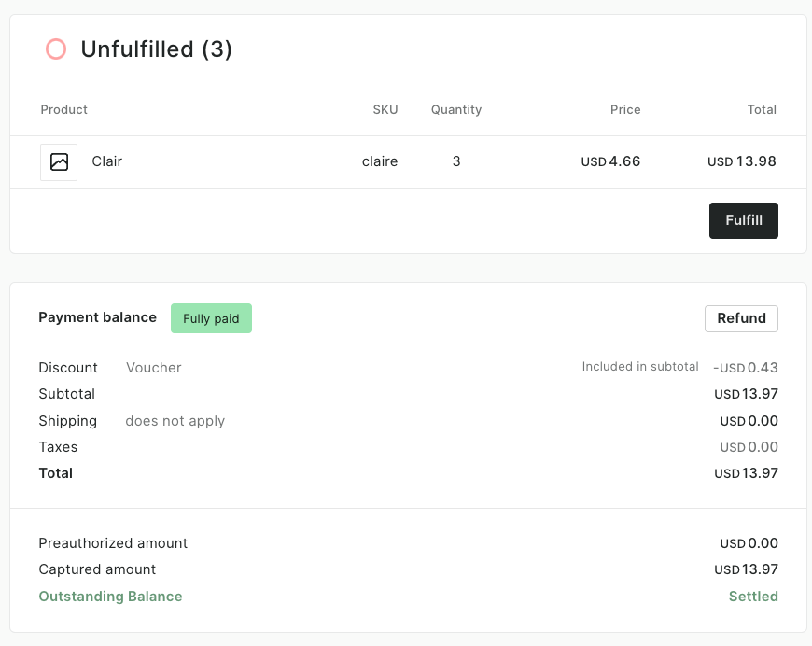This screenshot has width=812, height=646.
Task: Select the quantity value 3 in product row
Action: coord(456,161)
